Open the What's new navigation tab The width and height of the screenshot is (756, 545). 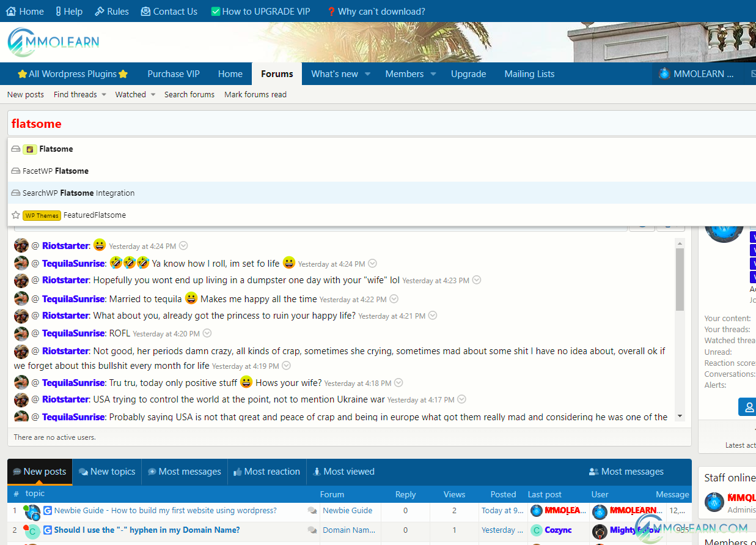click(x=334, y=74)
